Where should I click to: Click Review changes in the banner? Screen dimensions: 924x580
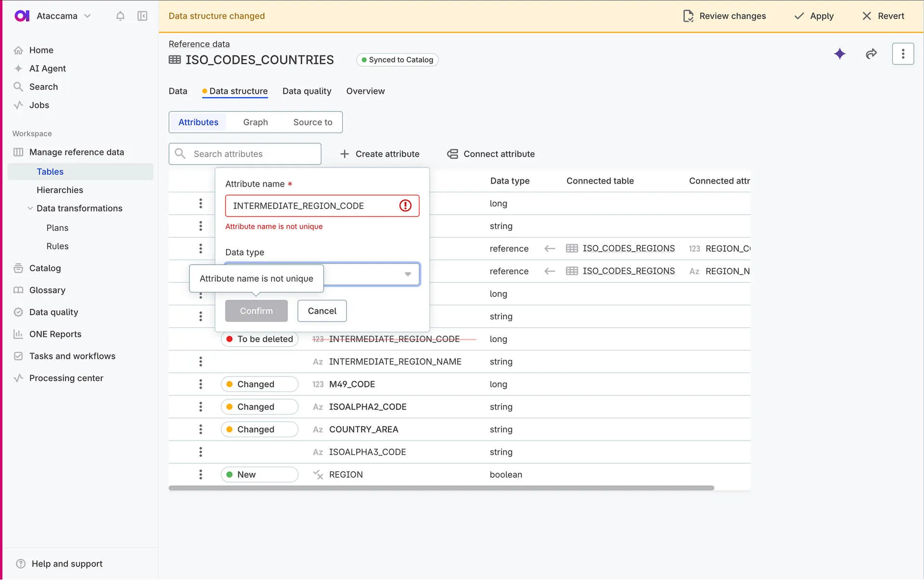[x=724, y=16]
